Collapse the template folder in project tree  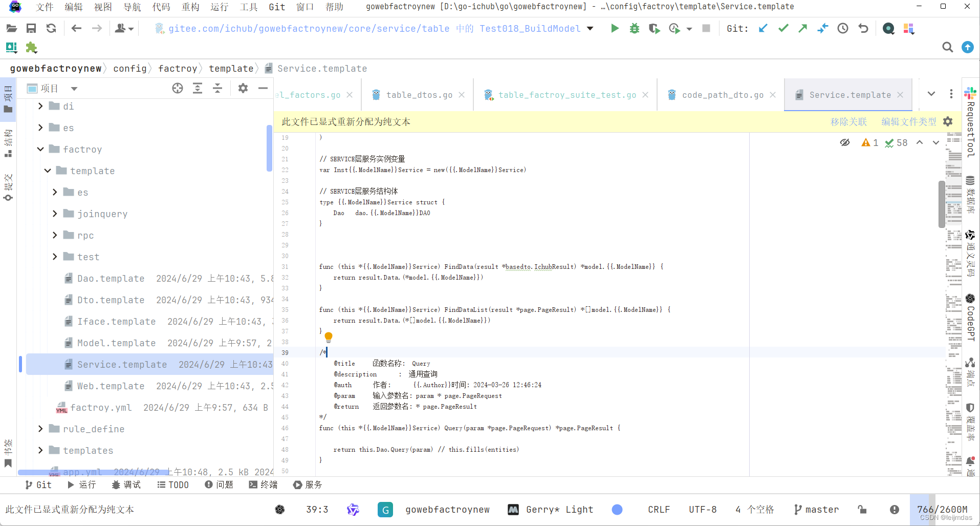coord(47,171)
